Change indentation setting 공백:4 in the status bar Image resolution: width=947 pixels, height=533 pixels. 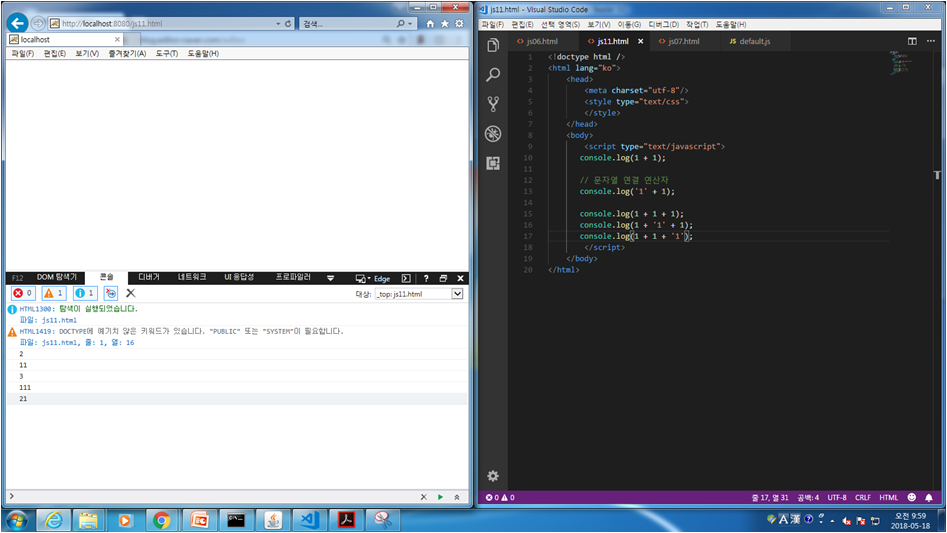tap(807, 497)
